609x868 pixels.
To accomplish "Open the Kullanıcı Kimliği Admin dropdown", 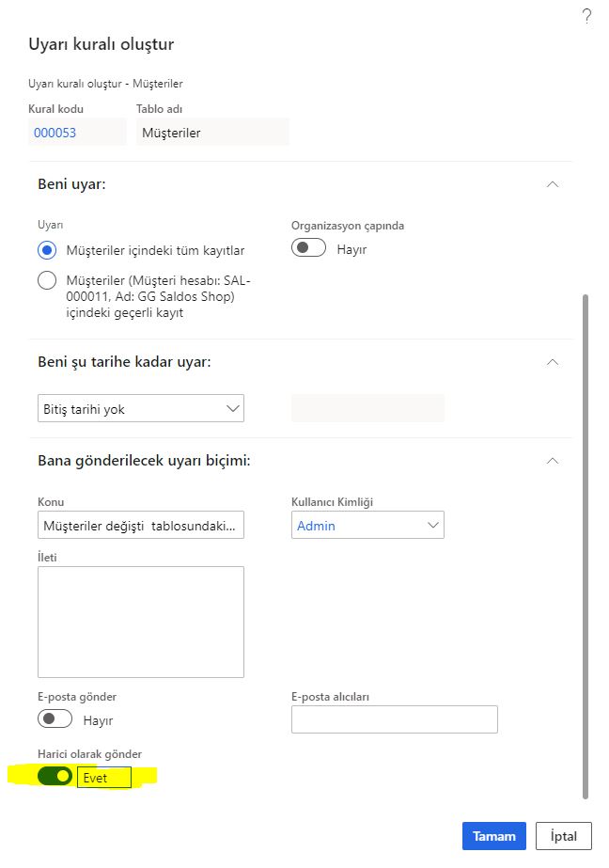I will click(x=367, y=525).
